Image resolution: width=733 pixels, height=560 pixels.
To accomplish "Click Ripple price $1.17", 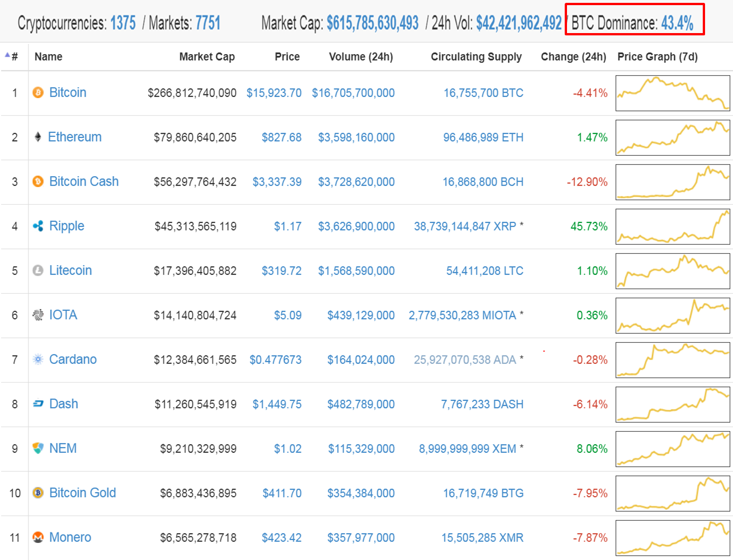I will [x=288, y=226].
